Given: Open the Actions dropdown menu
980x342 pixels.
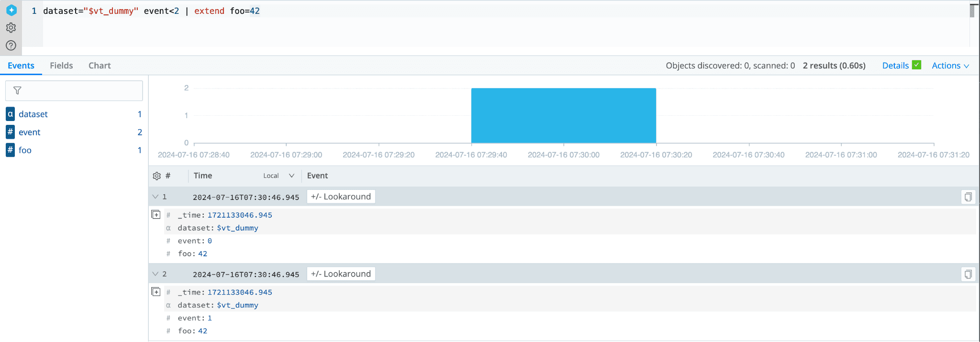Looking at the screenshot, I should tap(950, 66).
